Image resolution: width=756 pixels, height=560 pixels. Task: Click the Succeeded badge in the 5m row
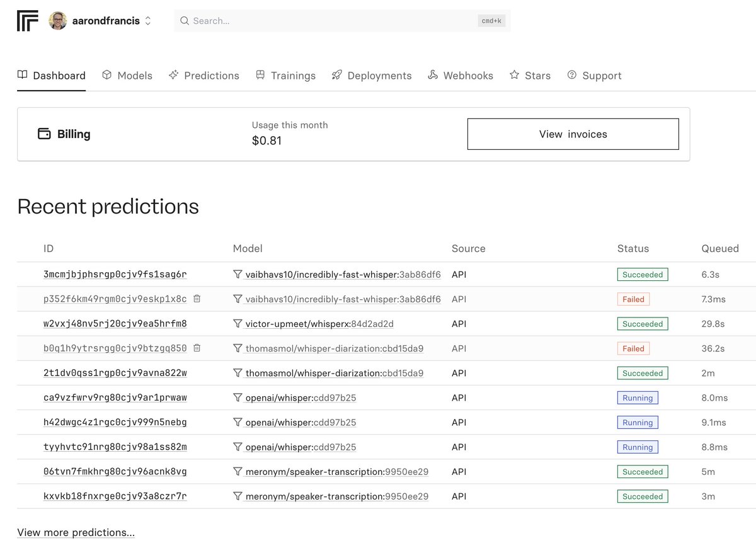643,472
